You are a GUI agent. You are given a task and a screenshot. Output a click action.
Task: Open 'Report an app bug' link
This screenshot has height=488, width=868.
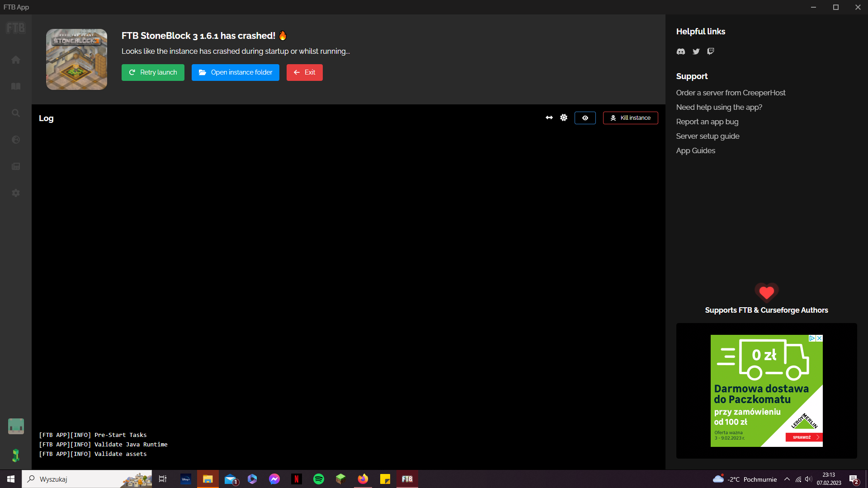[707, 122]
